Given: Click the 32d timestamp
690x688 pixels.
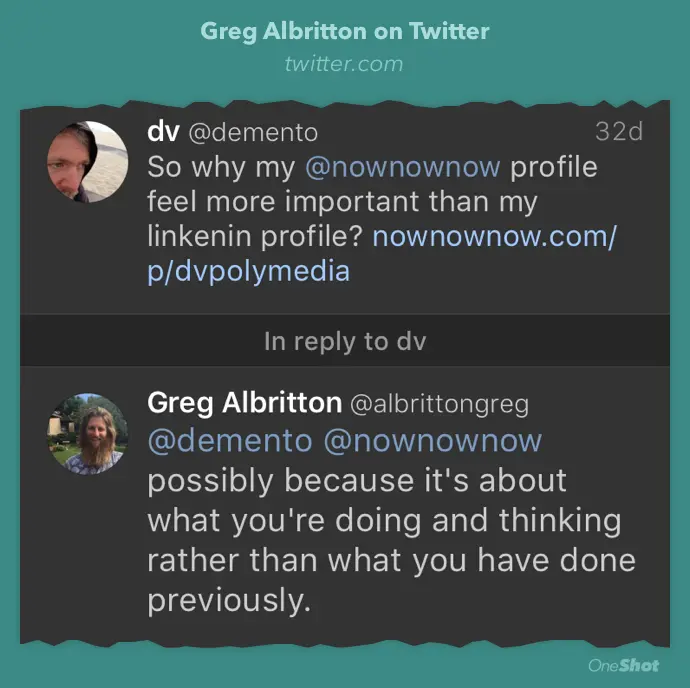Looking at the screenshot, I should (x=618, y=132).
